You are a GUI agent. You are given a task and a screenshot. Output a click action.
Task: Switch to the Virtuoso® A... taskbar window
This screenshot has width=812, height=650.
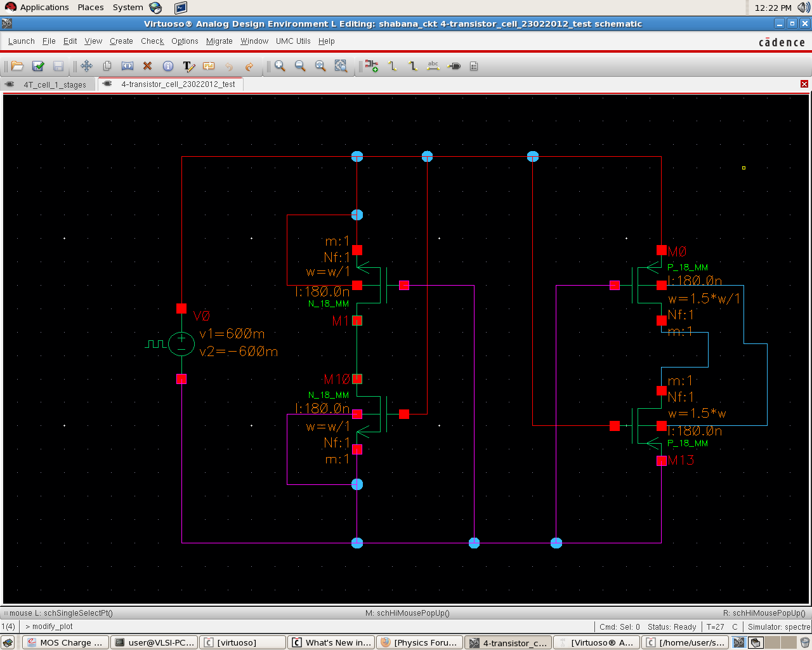pos(596,642)
